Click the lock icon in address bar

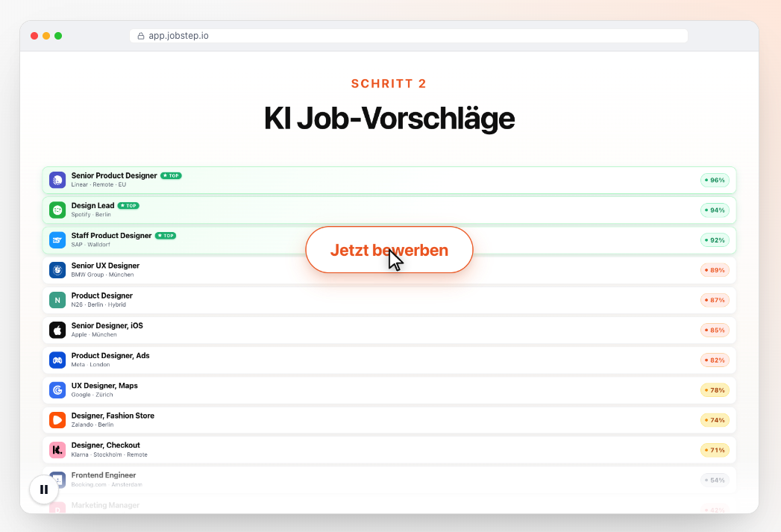pos(141,36)
